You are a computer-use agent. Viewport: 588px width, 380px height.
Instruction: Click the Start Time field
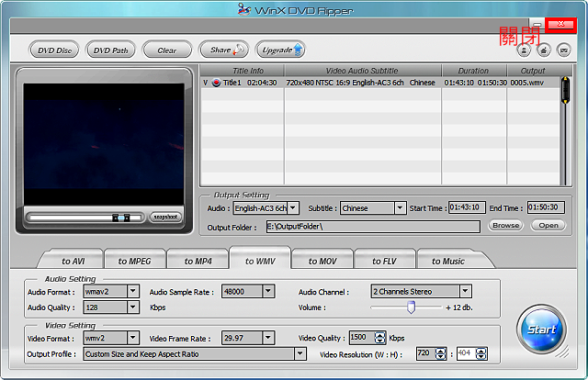click(467, 207)
